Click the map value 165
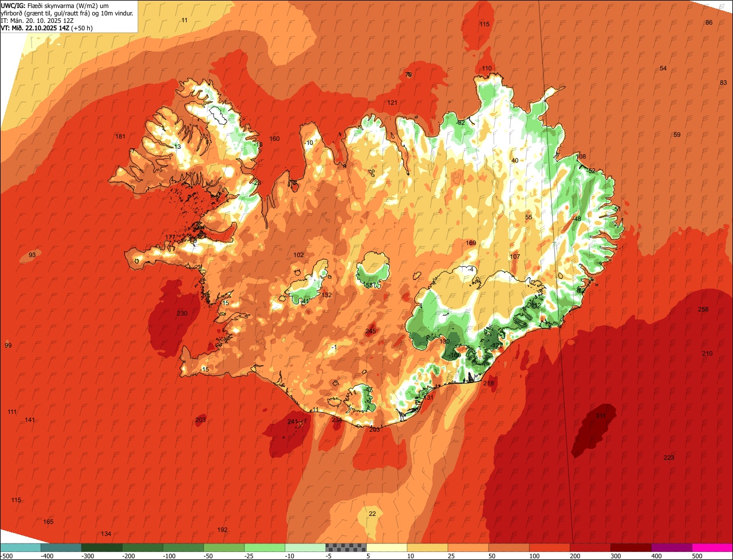The image size is (733, 560). tap(48, 522)
